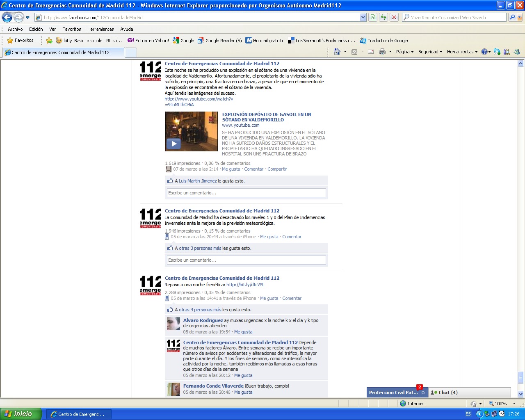
Task: Click the Panda antivirus tray icon
Action: (502, 414)
